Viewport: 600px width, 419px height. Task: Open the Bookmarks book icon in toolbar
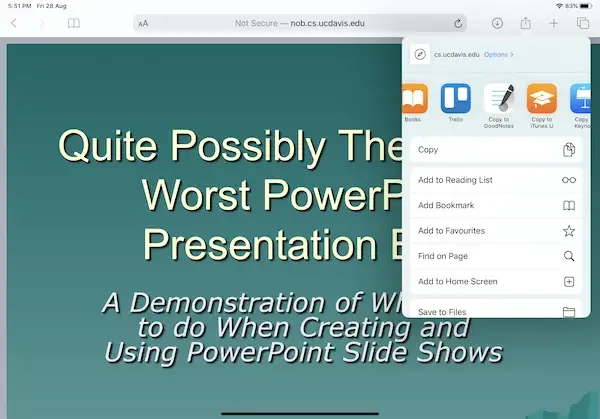point(73,23)
